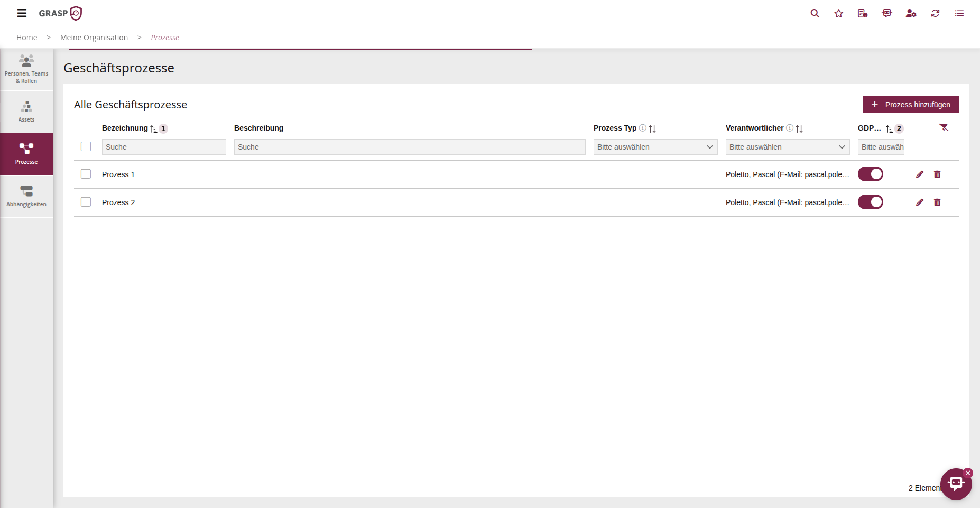Open the hamburger menu in the header
Viewport: 980px width, 508px height.
coord(22,13)
